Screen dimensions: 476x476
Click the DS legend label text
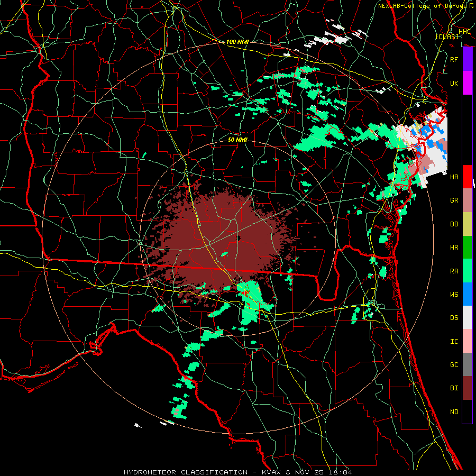[454, 317]
